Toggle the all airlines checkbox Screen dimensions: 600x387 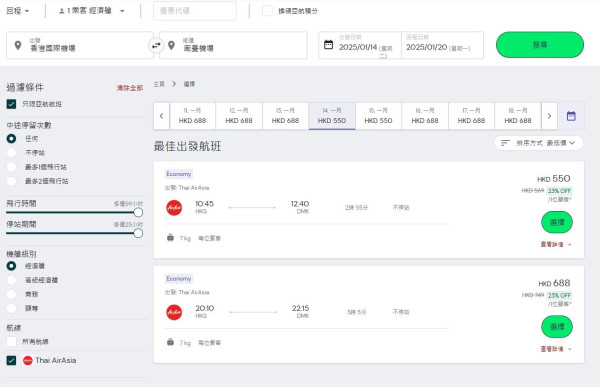[11, 341]
